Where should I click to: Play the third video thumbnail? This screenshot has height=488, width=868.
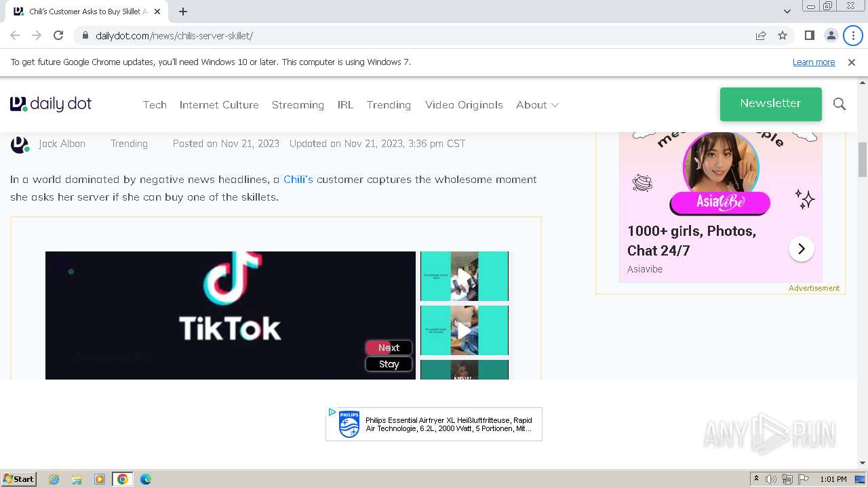465,369
